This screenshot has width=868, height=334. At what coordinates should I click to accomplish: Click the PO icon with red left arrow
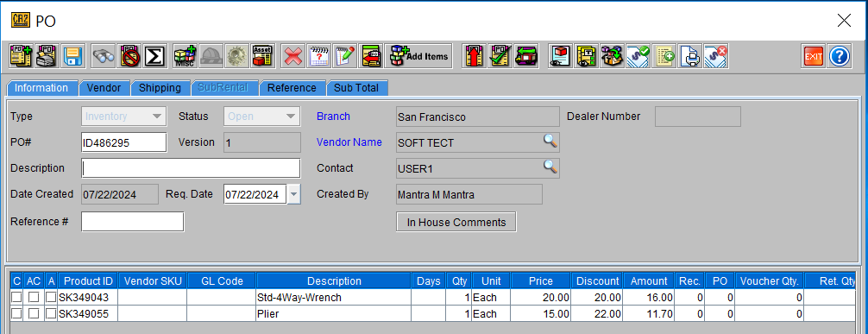[x=371, y=56]
